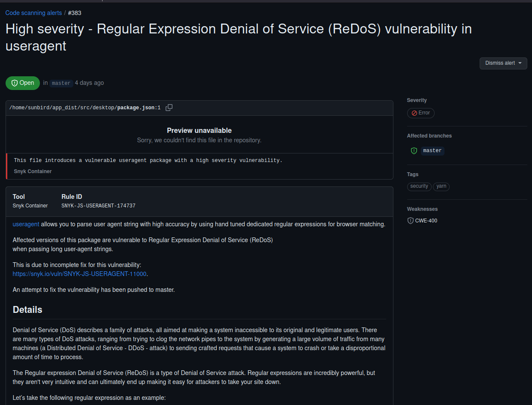Click the CWE-400 weakness link
The height and width of the screenshot is (405, 532).
[x=426, y=220]
